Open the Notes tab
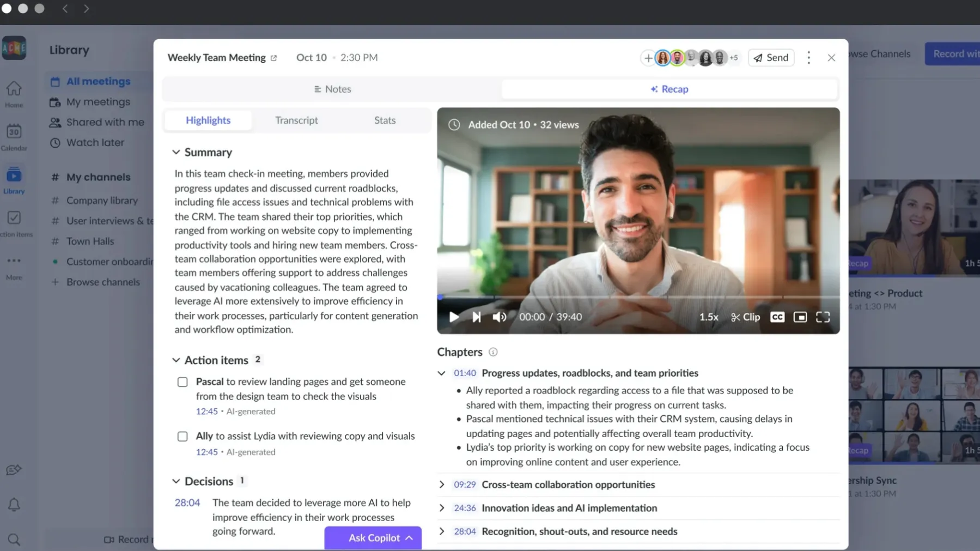980x551 pixels. click(332, 89)
